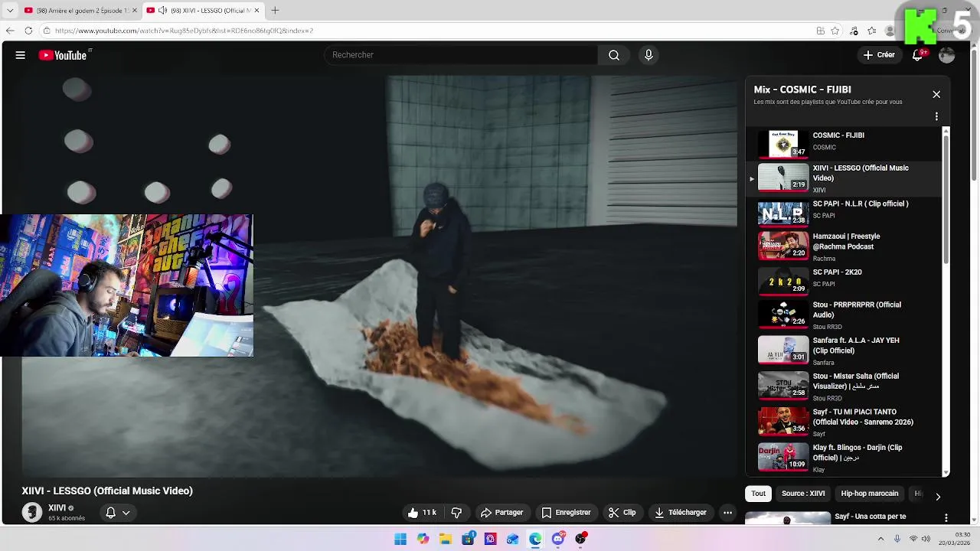Open the video title XIIVI - LESSGO
This screenshot has height=551, width=980.
coord(107,491)
